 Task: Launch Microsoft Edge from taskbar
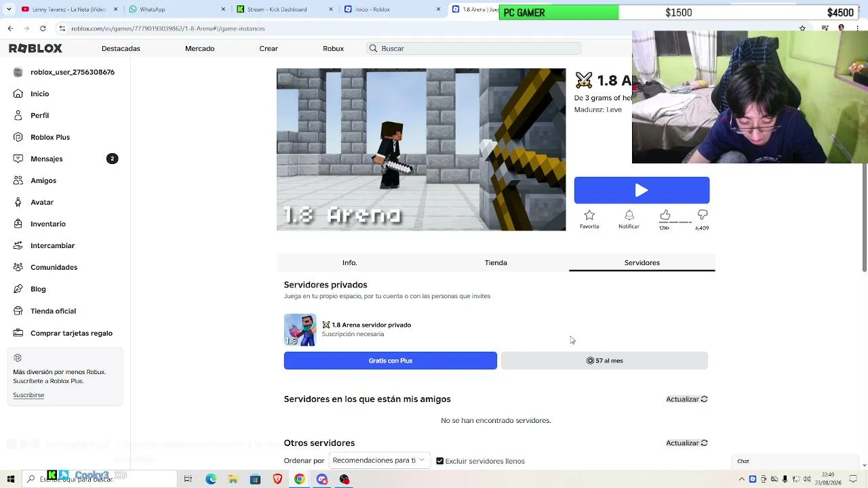[x=211, y=479]
